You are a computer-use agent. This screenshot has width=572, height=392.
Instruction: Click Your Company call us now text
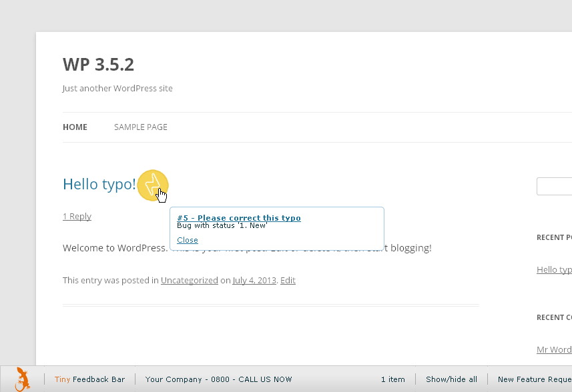218,379
